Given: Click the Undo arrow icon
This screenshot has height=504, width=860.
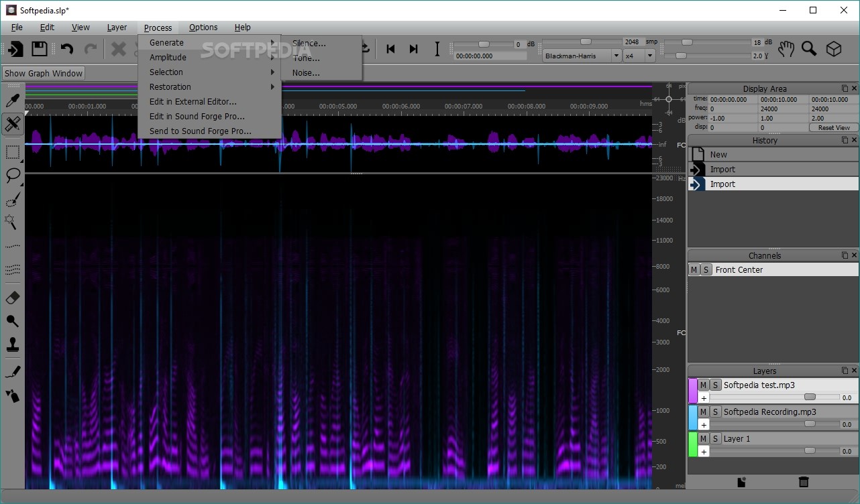Looking at the screenshot, I should [x=67, y=48].
